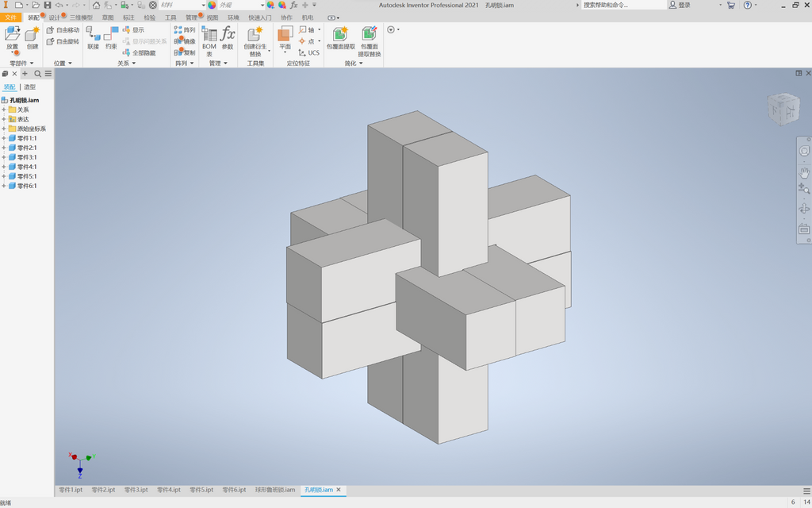Click the Open file folder icon

35,6
